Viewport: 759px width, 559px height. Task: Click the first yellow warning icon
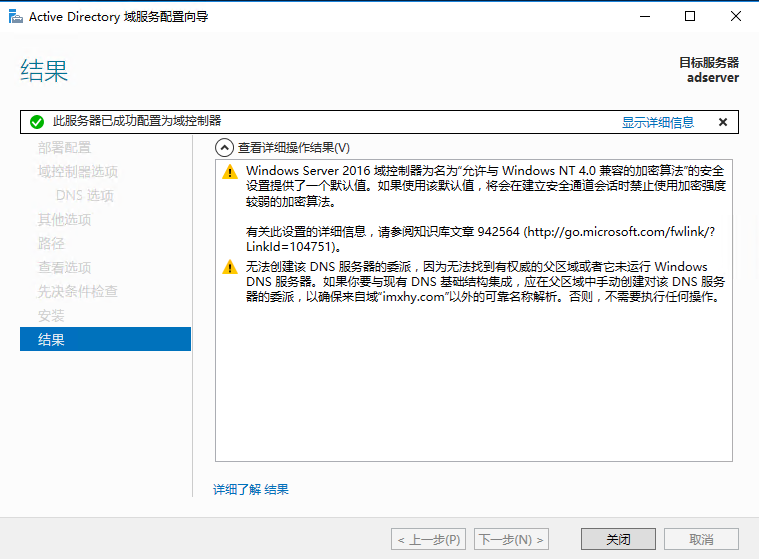[x=231, y=172]
